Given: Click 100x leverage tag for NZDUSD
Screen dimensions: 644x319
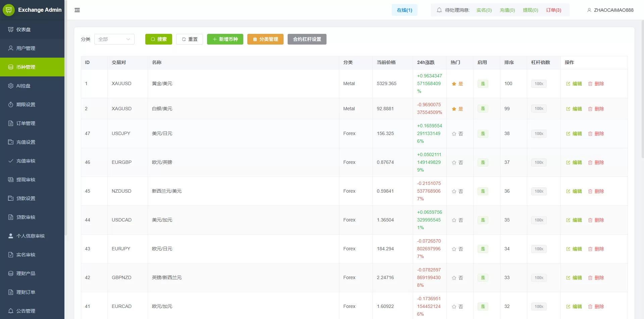Looking at the screenshot, I should (x=539, y=191).
